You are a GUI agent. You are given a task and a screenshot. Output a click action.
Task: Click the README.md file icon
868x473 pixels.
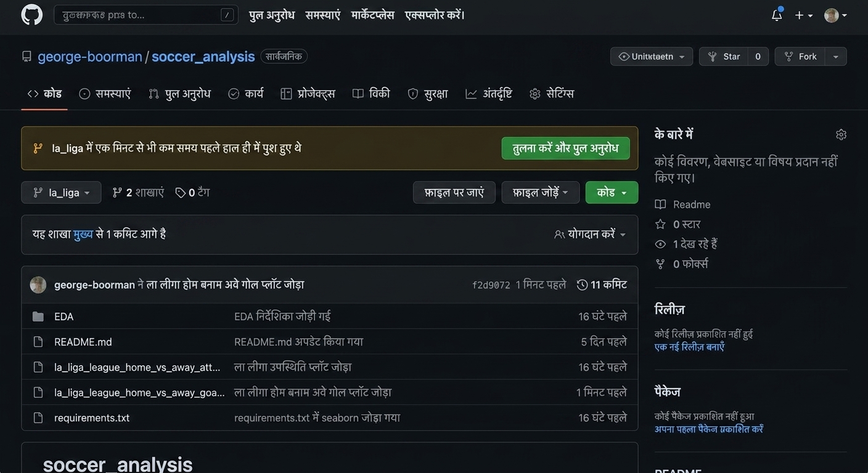pos(38,342)
